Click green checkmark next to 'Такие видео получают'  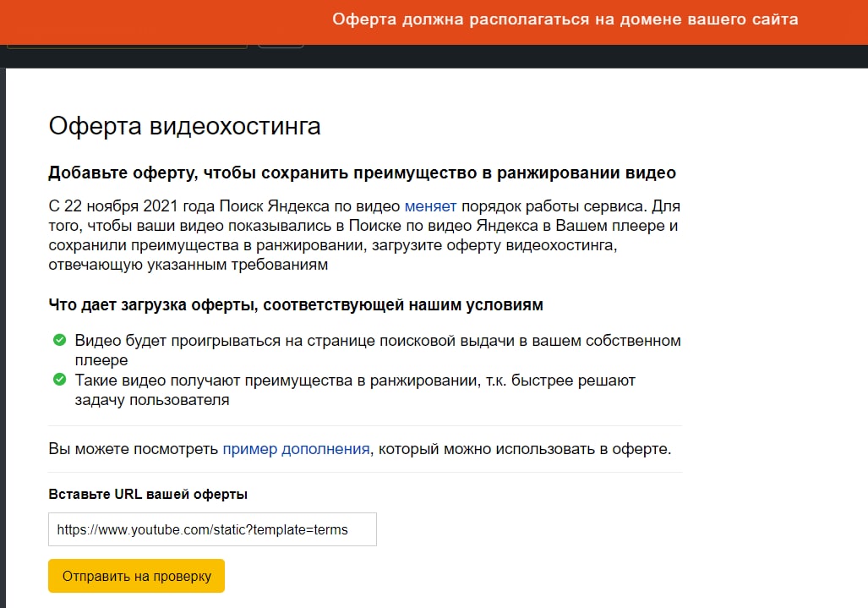point(60,380)
